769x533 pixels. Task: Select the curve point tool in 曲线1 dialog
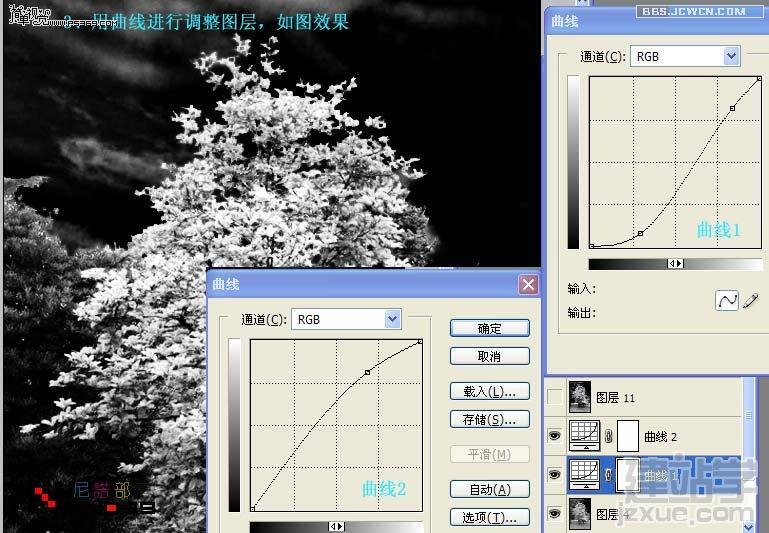click(x=726, y=300)
